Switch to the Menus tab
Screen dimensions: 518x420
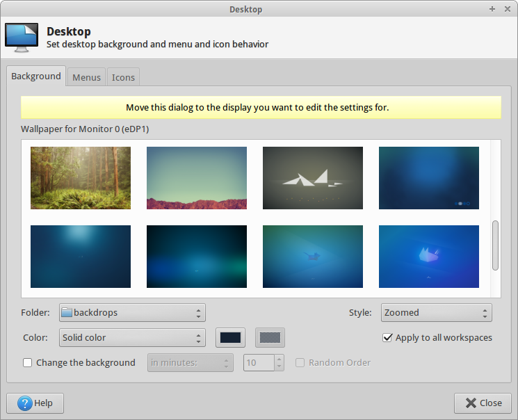tap(86, 77)
